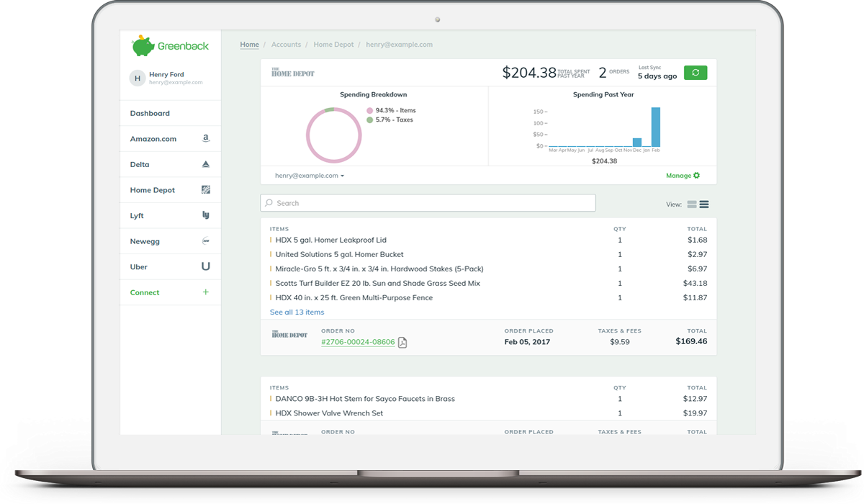Click the $9.59 taxes and fees value

(619, 342)
